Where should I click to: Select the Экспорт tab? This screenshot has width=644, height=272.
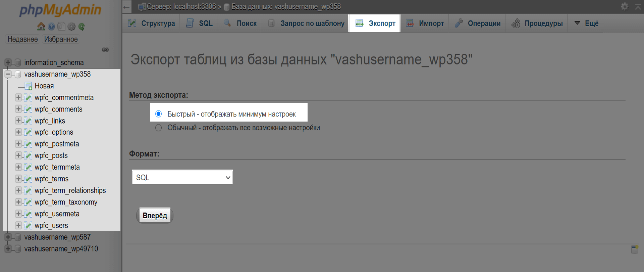pyautogui.click(x=375, y=23)
